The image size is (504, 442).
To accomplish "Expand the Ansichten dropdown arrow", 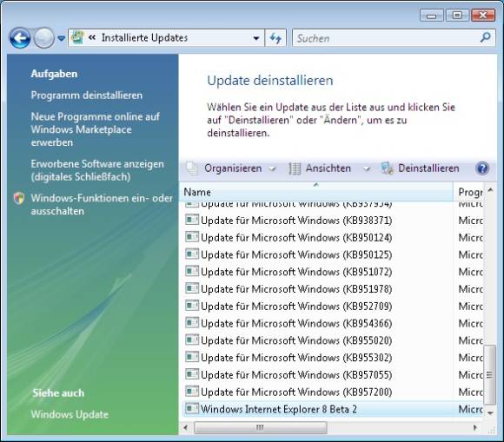I will click(x=367, y=169).
